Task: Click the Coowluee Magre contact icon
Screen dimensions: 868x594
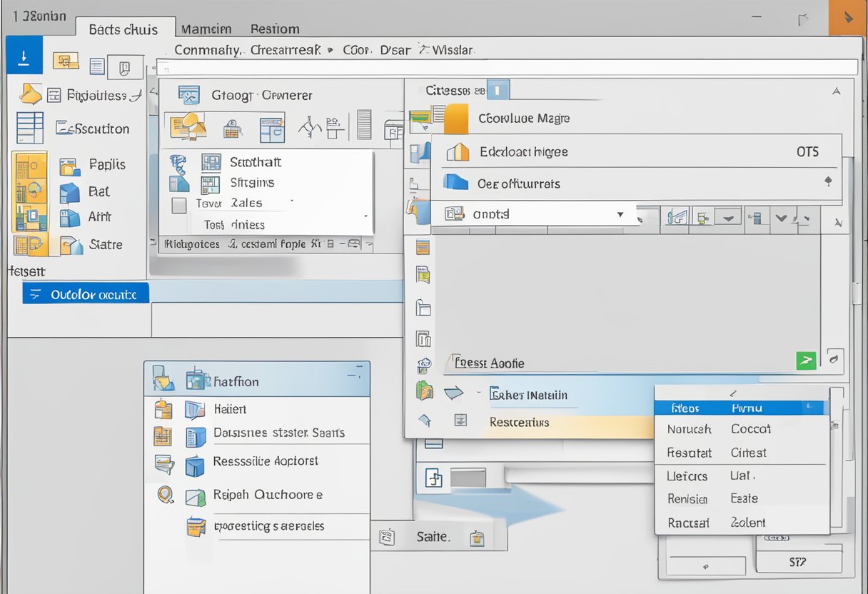Action: (458, 119)
